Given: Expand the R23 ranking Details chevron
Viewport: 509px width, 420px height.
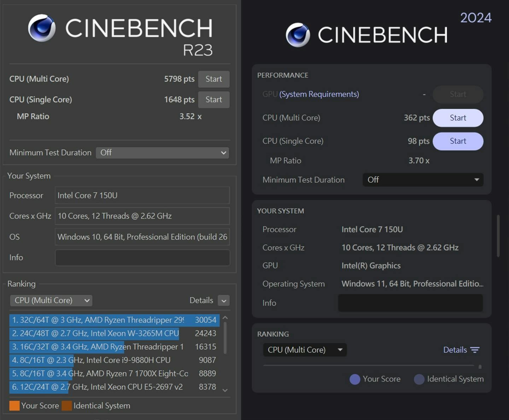Looking at the screenshot, I should (224, 301).
